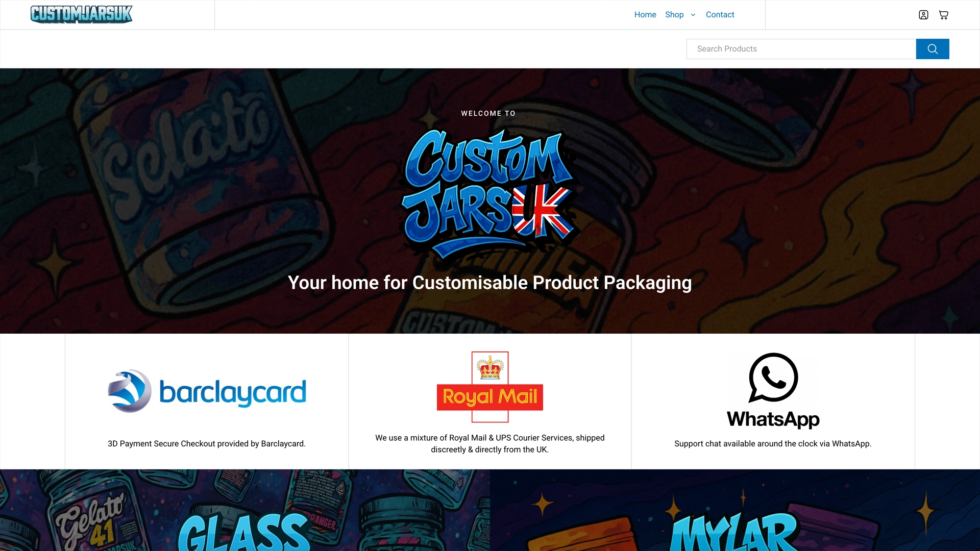Image resolution: width=980 pixels, height=551 pixels.
Task: Click the Barclaycard logo
Action: click(x=207, y=392)
